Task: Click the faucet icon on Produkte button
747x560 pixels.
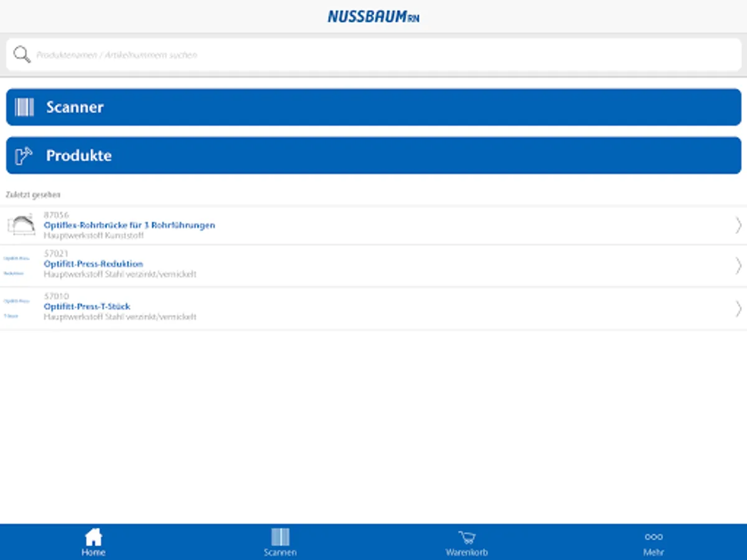Action: point(24,156)
